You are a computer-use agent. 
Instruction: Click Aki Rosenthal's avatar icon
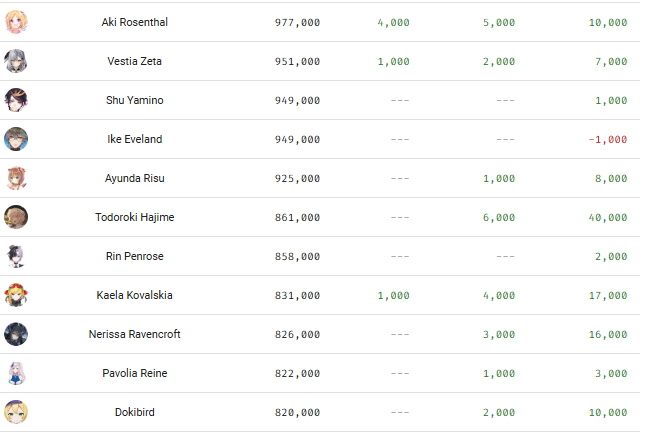16,22
